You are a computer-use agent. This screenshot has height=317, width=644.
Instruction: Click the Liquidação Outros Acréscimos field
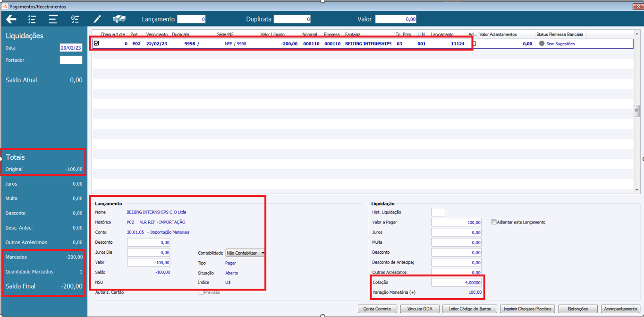[457, 272]
